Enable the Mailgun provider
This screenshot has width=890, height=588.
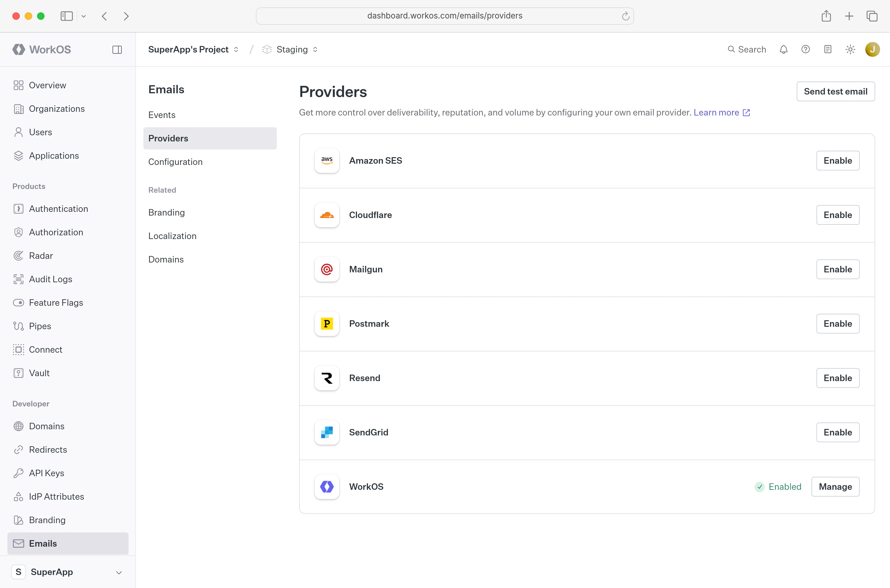coord(837,269)
